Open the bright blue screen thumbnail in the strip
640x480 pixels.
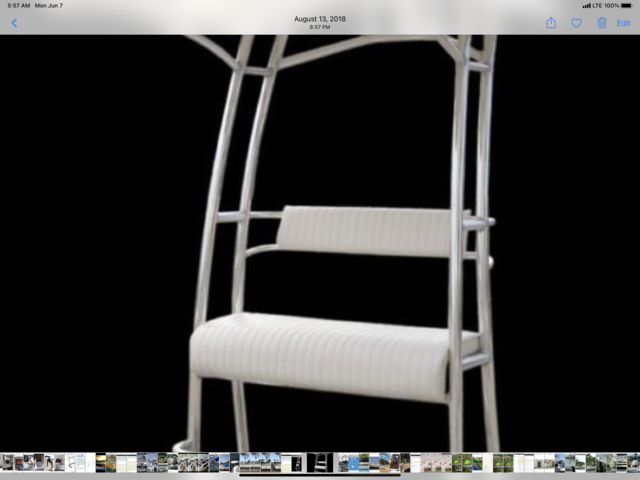pos(353,462)
